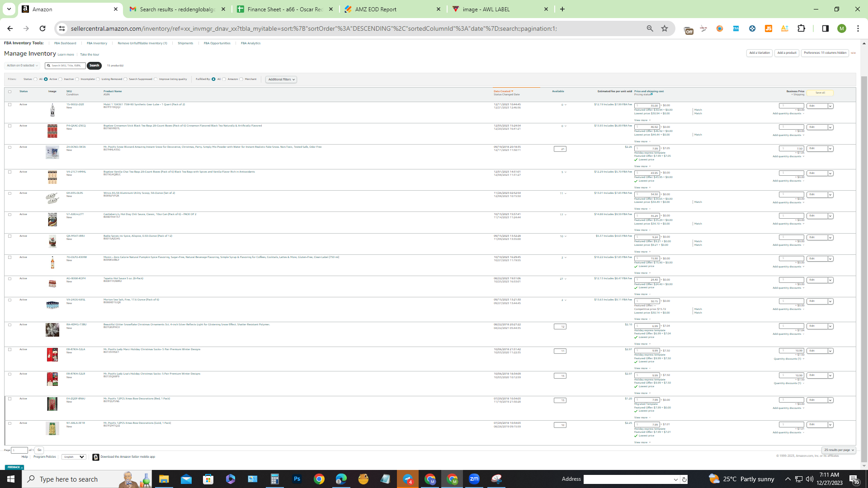Open Preferences: 11 columns hidden
This screenshot has width=868, height=488.
pyautogui.click(x=825, y=53)
